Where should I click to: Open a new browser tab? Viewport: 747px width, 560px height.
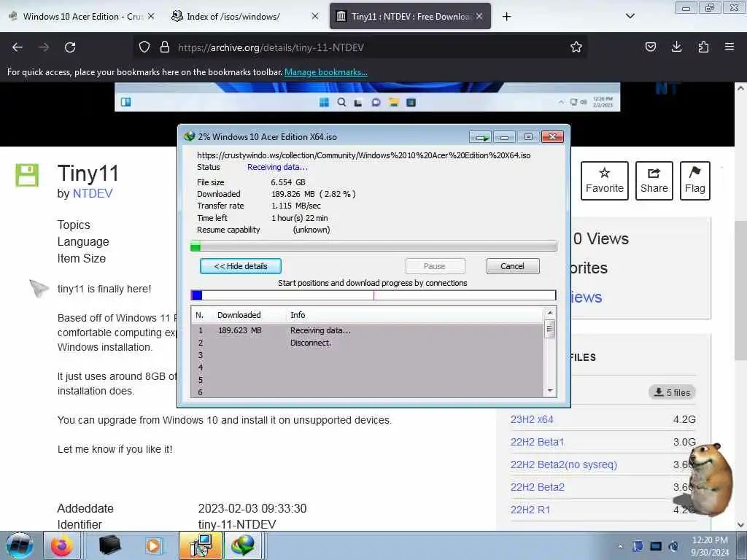[x=506, y=17]
